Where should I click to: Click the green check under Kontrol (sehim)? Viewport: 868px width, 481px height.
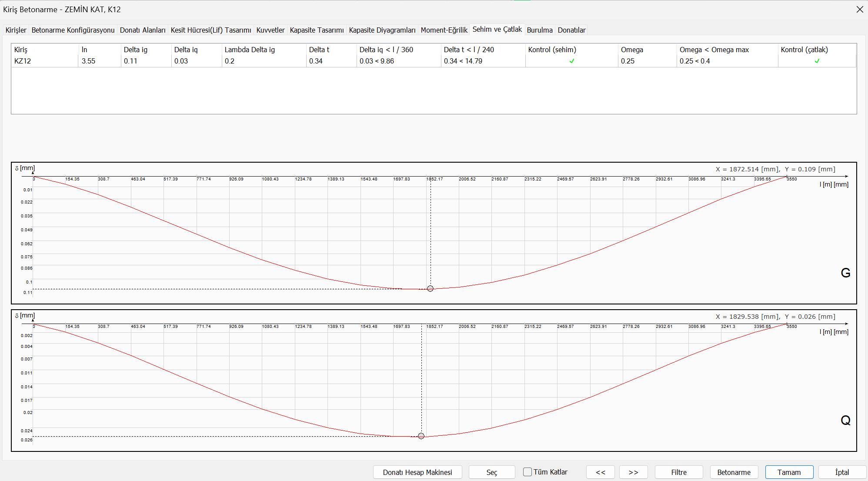(x=572, y=61)
